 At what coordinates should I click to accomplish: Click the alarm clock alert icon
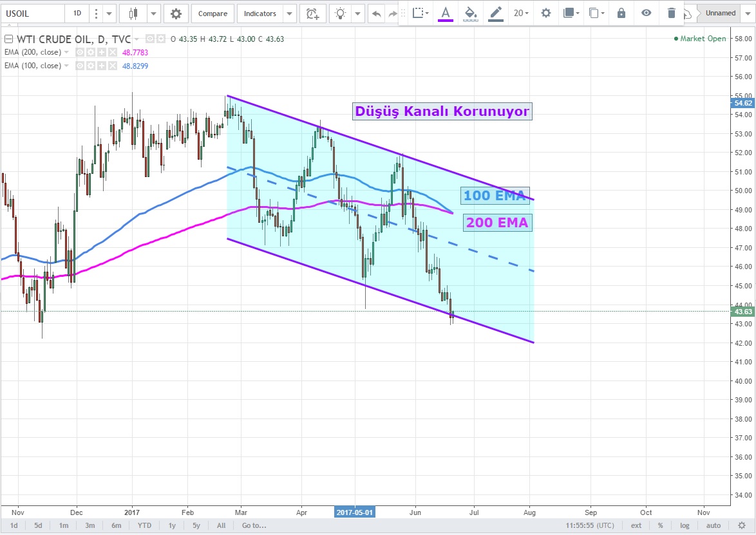312,13
